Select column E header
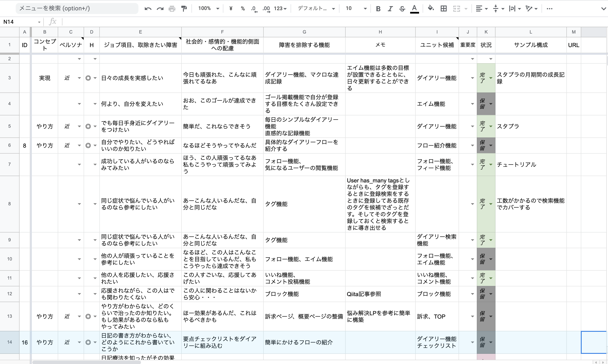 click(140, 32)
